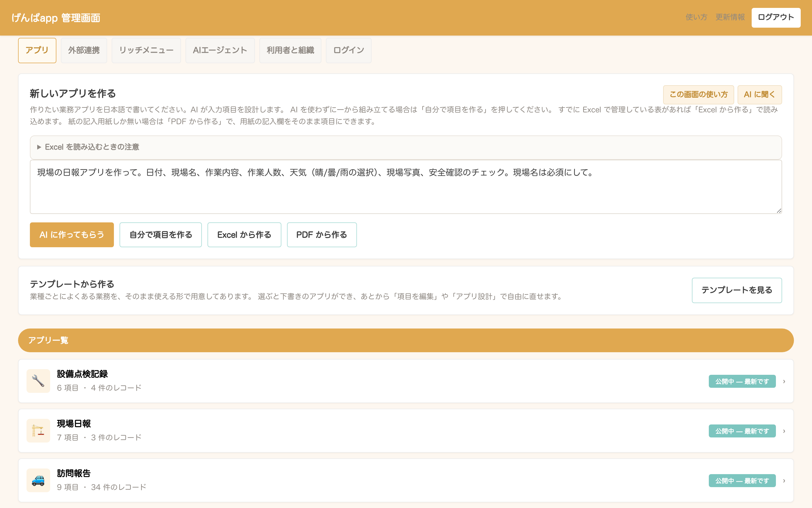Viewport: 812px width, 508px height.
Task: Choose PDF から作る
Action: coord(322,235)
